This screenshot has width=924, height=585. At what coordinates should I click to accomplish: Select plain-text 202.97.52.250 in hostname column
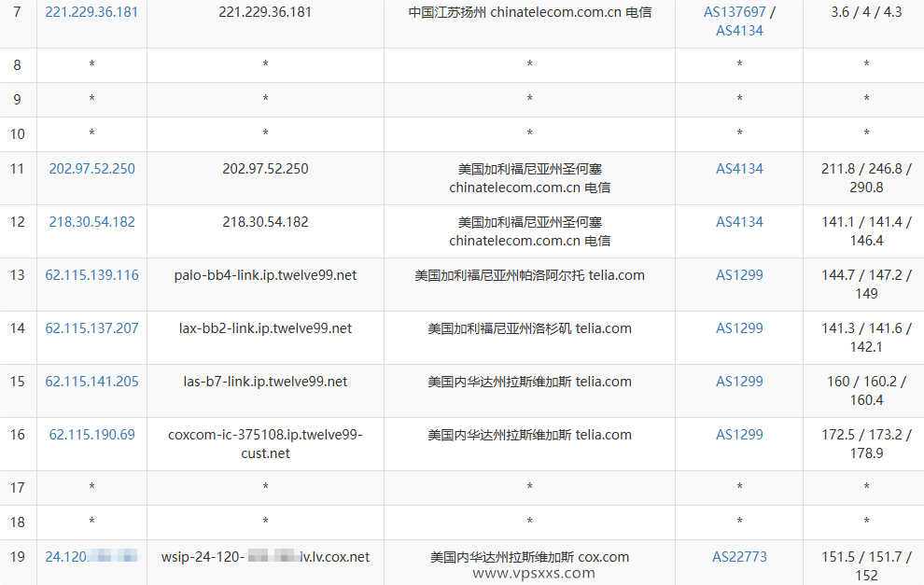click(x=265, y=169)
